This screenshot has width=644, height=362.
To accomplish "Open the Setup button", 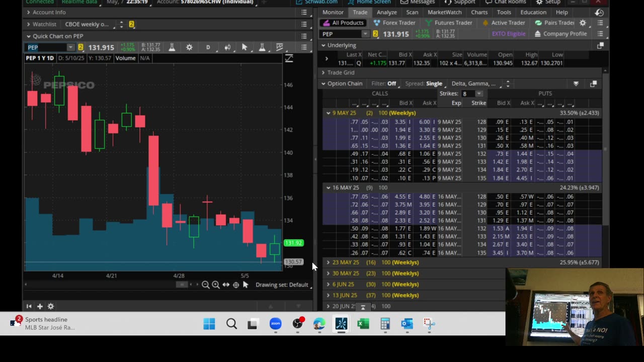I will [548, 3].
